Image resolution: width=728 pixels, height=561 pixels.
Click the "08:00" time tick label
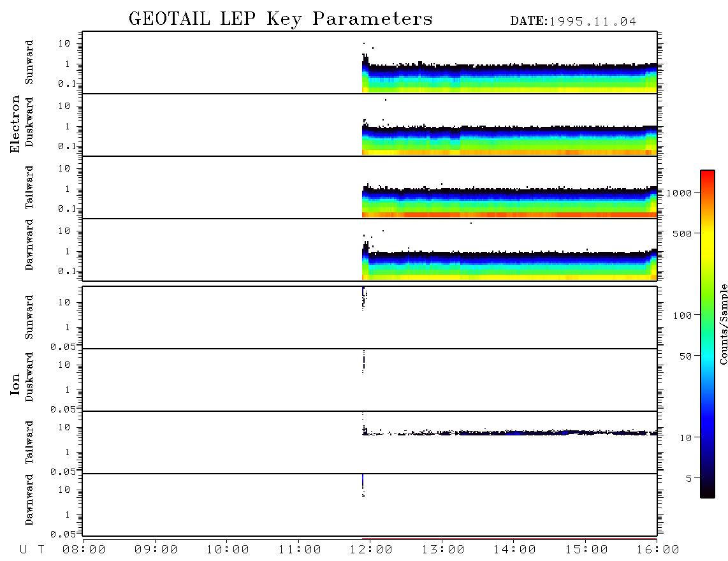84,550
